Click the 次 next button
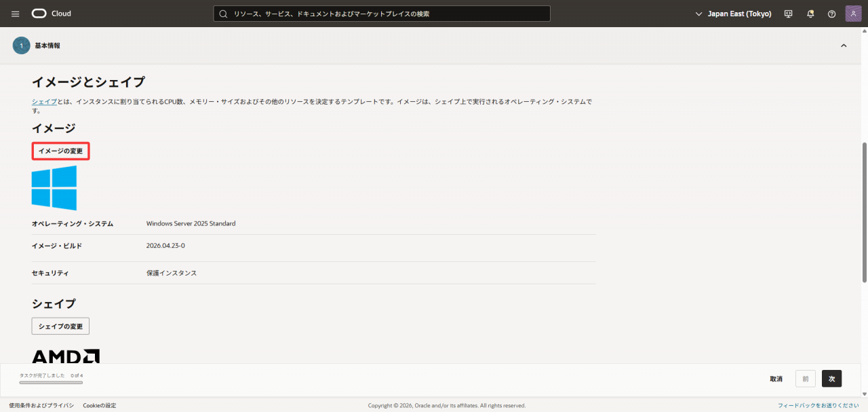 [x=831, y=379]
